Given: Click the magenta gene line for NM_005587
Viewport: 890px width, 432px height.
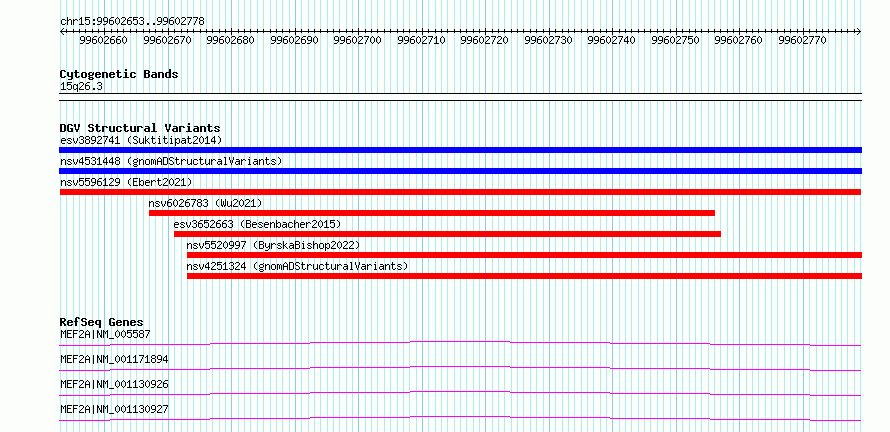Looking at the screenshot, I should pos(460,343).
